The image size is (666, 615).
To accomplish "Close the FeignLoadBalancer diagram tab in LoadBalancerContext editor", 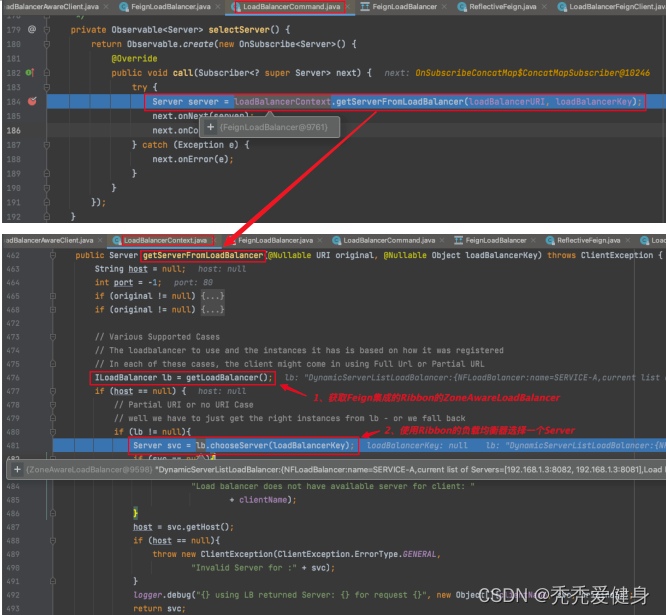I will (x=533, y=240).
